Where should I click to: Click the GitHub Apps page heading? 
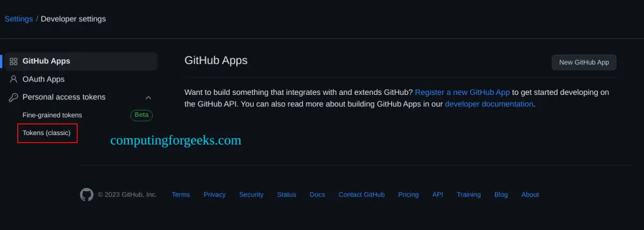tap(216, 61)
